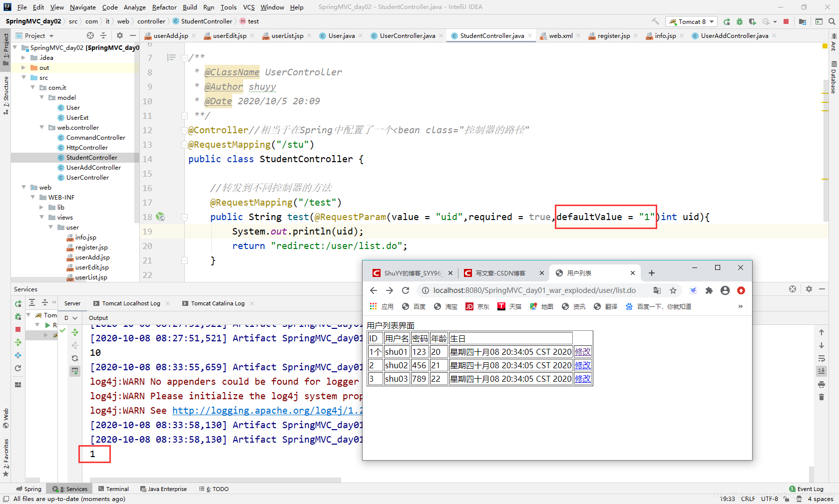Expand the lib folder node
The height and width of the screenshot is (504, 839).
coord(41,207)
